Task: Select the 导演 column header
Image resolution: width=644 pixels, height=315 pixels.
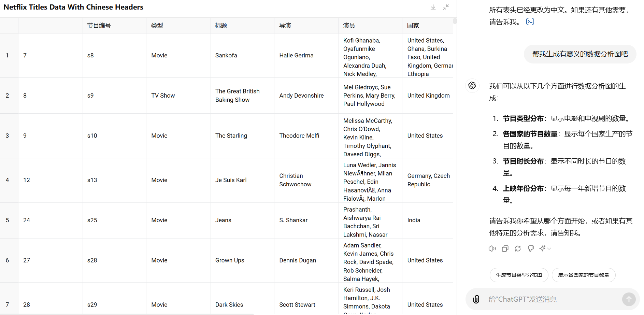Action: point(306,26)
